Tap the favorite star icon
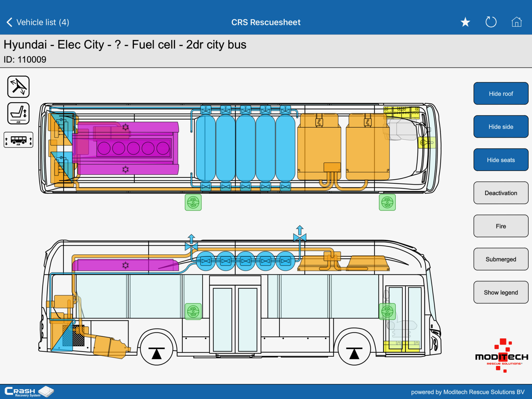The width and height of the screenshot is (532, 399). [x=465, y=22]
